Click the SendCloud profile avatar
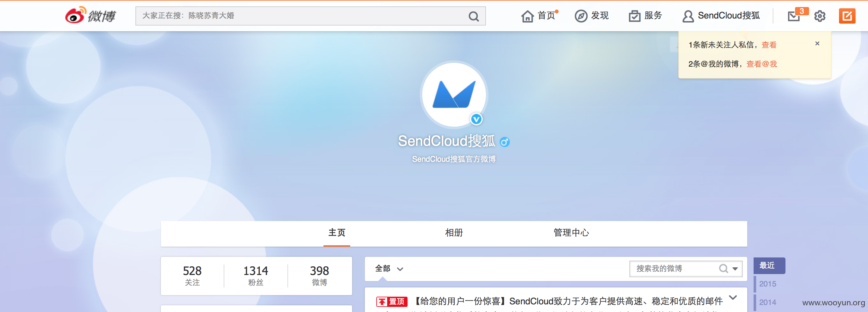This screenshot has width=868, height=312. (454, 95)
